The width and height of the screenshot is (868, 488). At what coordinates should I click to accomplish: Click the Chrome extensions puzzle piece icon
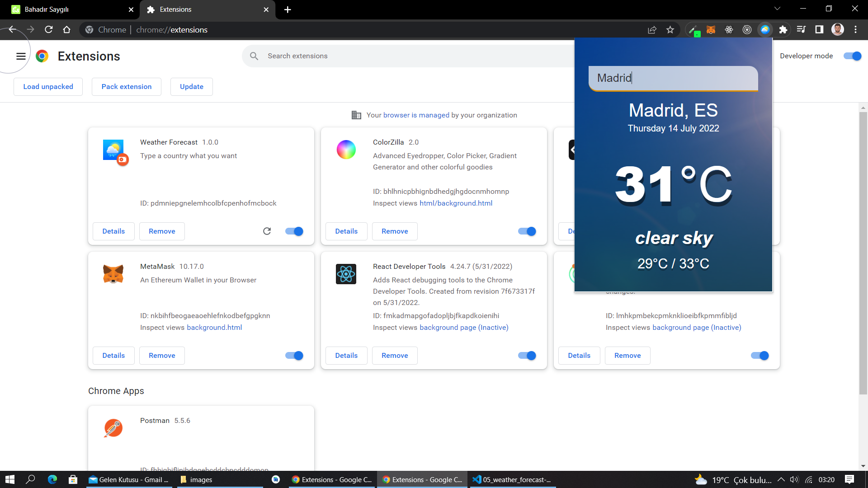[x=783, y=30]
